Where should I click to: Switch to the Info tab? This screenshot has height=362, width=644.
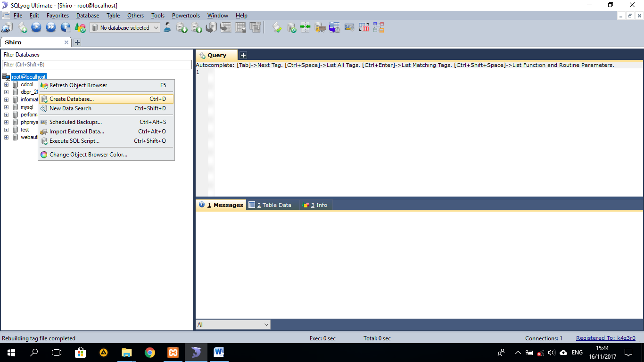(315, 205)
